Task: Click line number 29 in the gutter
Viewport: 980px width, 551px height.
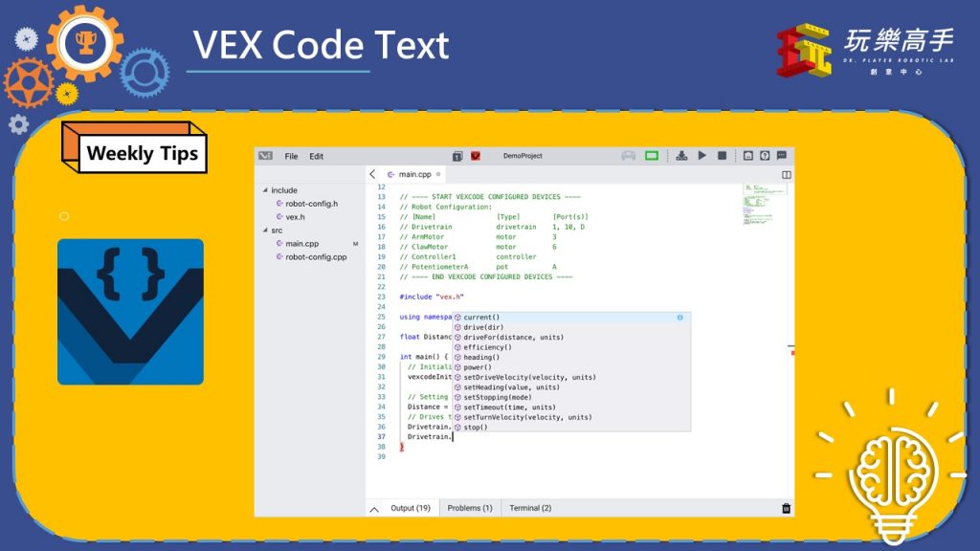Action: [x=381, y=357]
